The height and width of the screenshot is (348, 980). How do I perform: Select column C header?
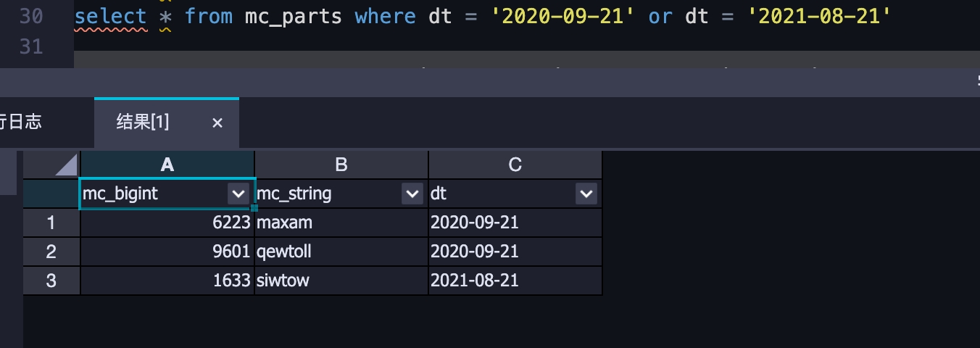click(x=515, y=165)
